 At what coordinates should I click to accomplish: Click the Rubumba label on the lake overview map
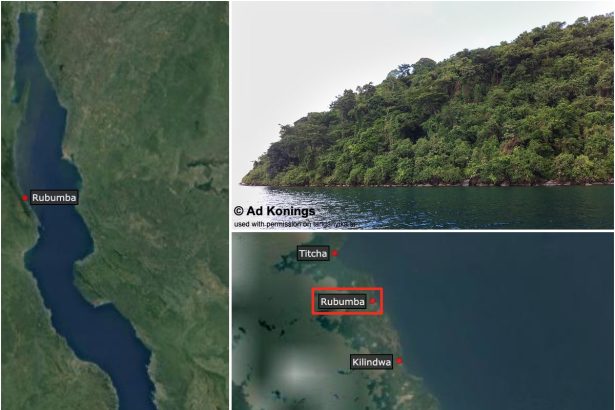coord(54,197)
